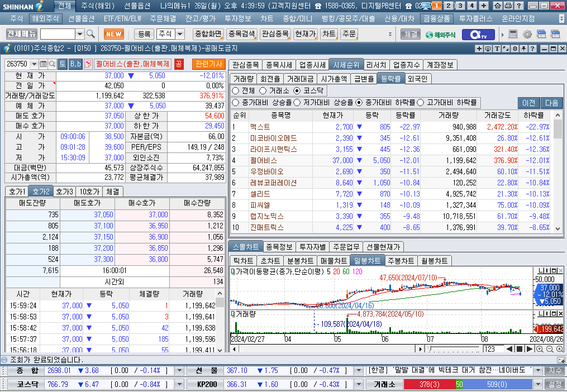
Task: Expand the main menu overflow chevron
Action: point(561,18)
